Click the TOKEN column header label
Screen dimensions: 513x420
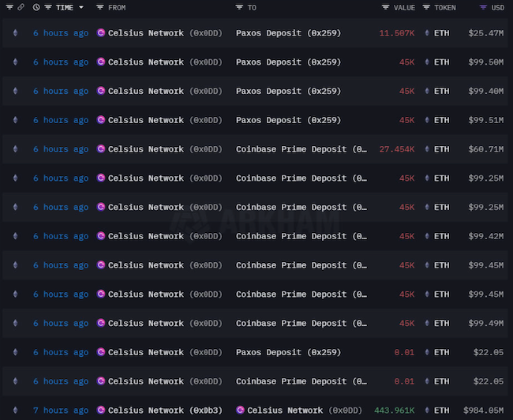(445, 8)
